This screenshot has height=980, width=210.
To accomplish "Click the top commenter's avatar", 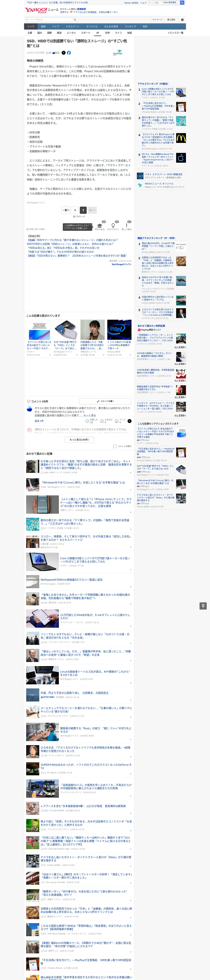I will click(x=29, y=409).
